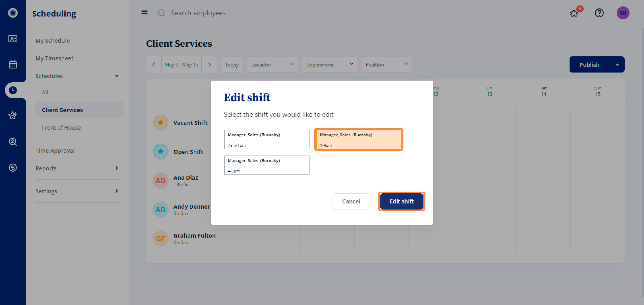Click the Sun 15 column header
Screen dimensions: 644x305
598,91
